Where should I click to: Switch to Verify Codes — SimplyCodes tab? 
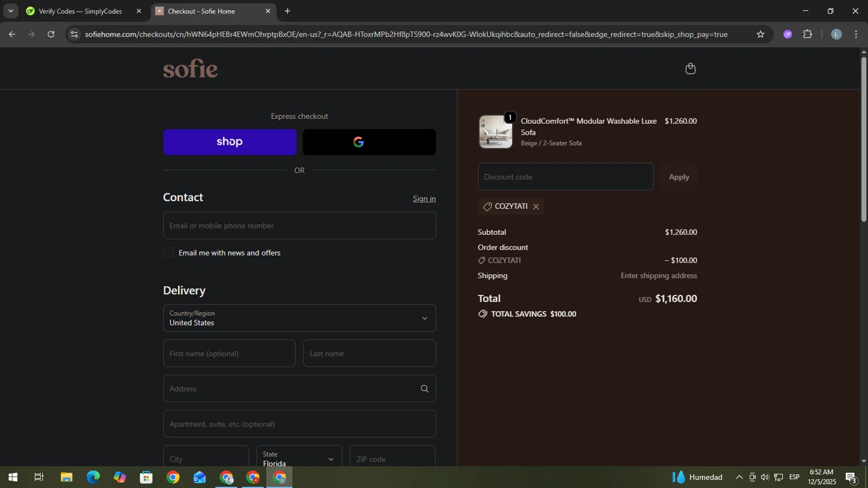coord(80,11)
